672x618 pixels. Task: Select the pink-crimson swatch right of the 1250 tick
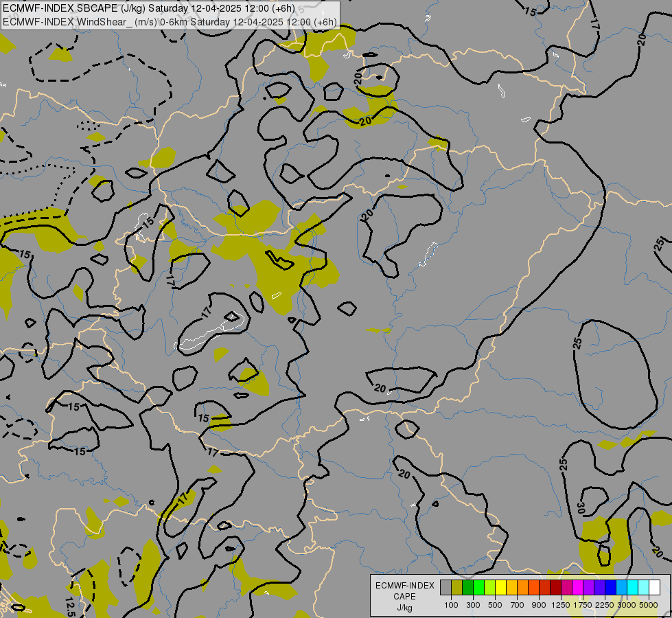(x=567, y=588)
